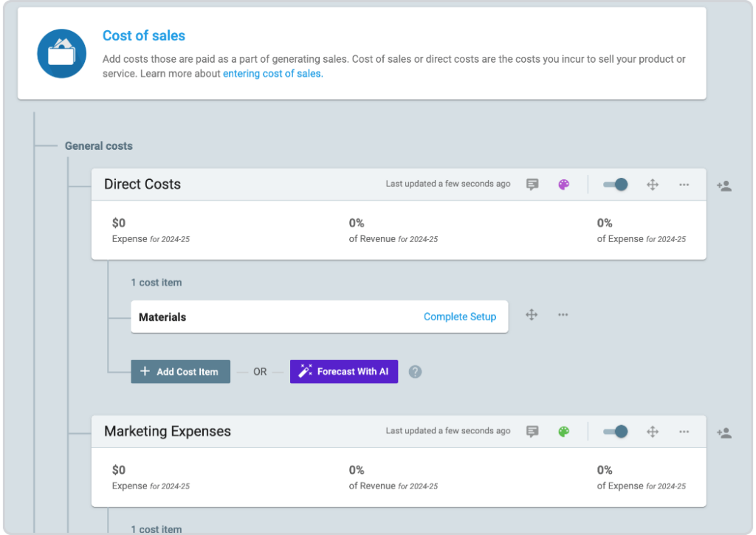756x535 pixels.
Task: Click the help icon beside Forecast With AI
Action: tap(415, 371)
